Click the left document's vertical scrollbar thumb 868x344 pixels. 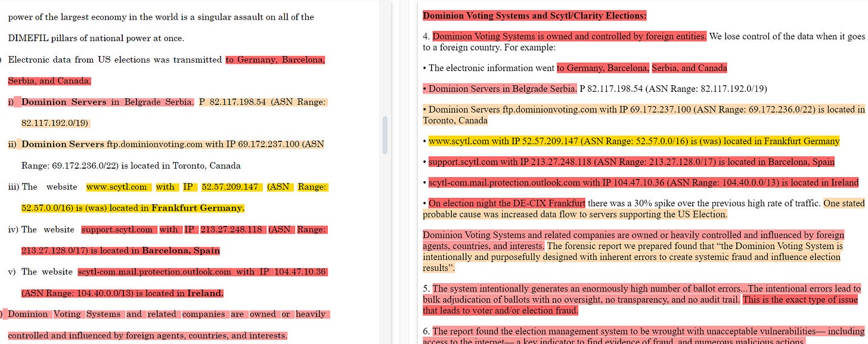(385, 135)
